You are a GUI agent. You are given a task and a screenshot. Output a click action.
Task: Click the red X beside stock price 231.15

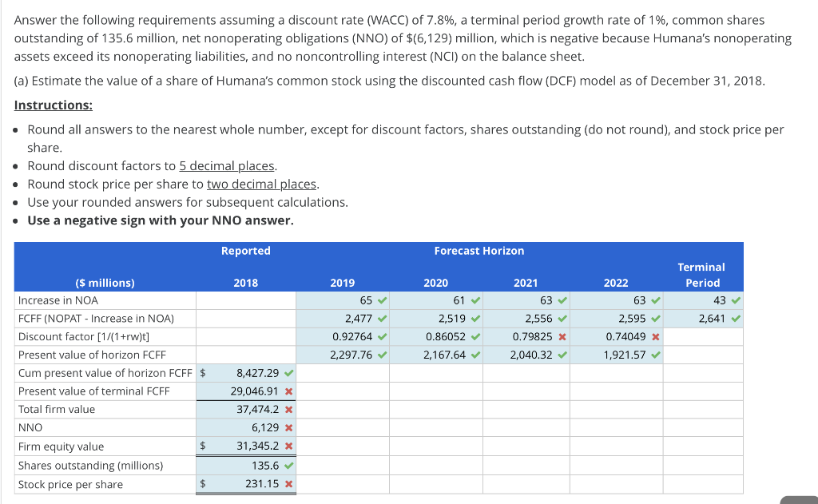288,484
